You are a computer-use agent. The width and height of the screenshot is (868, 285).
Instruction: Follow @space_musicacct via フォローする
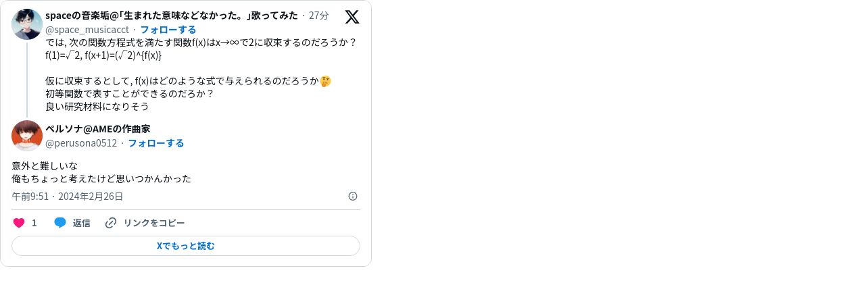pos(168,29)
